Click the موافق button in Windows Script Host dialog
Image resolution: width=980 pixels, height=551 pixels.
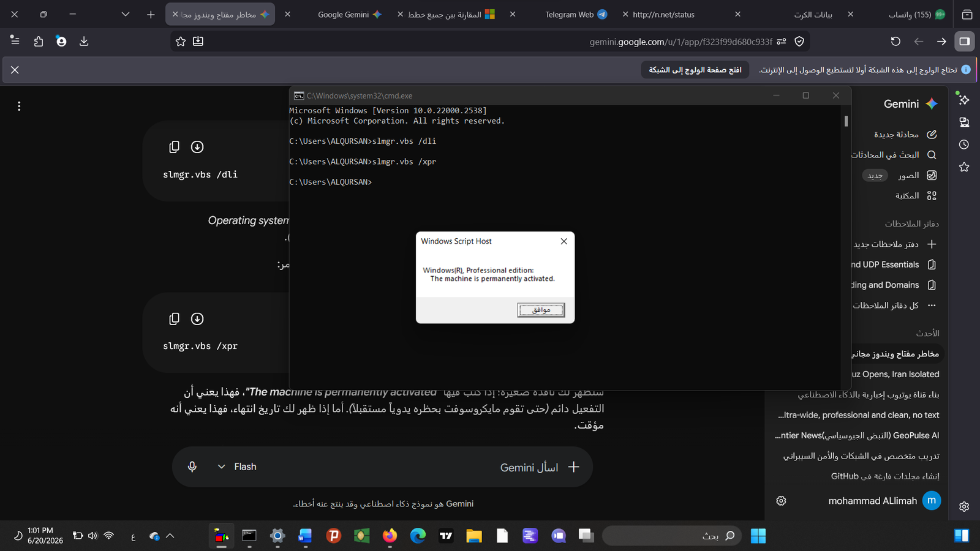tap(541, 310)
